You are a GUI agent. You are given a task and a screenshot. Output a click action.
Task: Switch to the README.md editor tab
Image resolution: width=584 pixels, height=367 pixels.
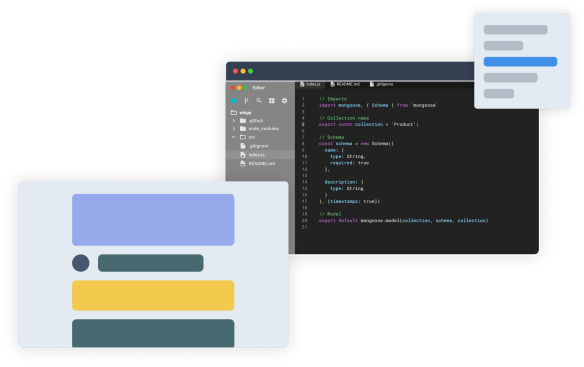click(x=345, y=85)
